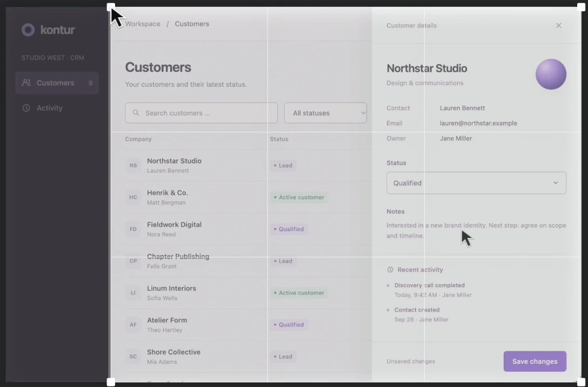Screen dimensions: 588x387
Task: Close the Customer details panel
Action: point(558,25)
